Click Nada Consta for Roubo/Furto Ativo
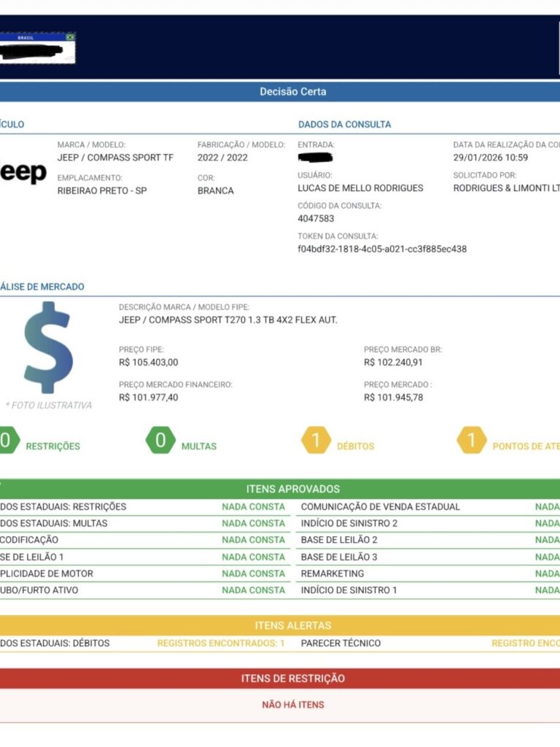The height and width of the screenshot is (747, 560). [x=253, y=590]
